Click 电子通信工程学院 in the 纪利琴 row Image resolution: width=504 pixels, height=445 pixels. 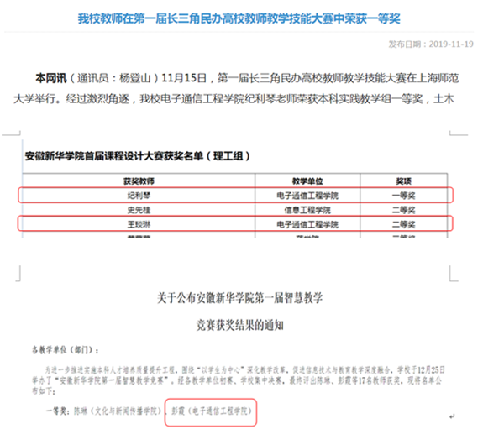[x=310, y=195]
